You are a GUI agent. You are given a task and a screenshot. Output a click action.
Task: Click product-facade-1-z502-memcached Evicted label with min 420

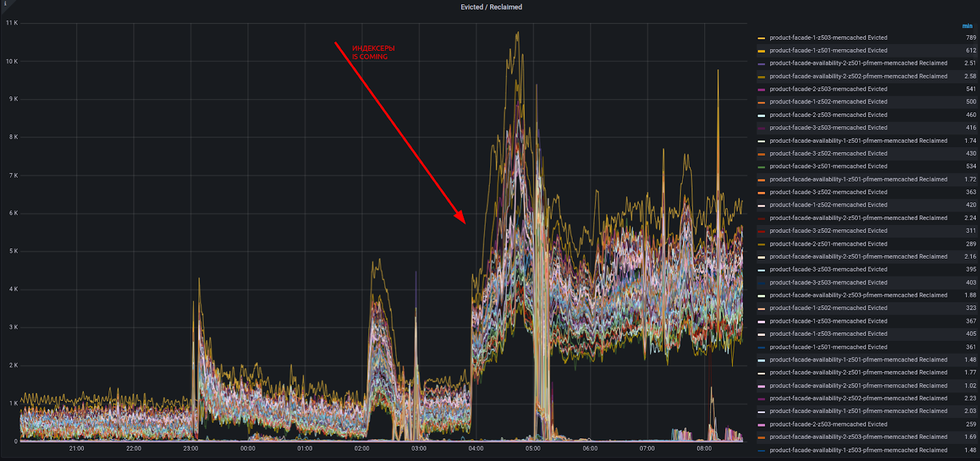[x=829, y=205]
